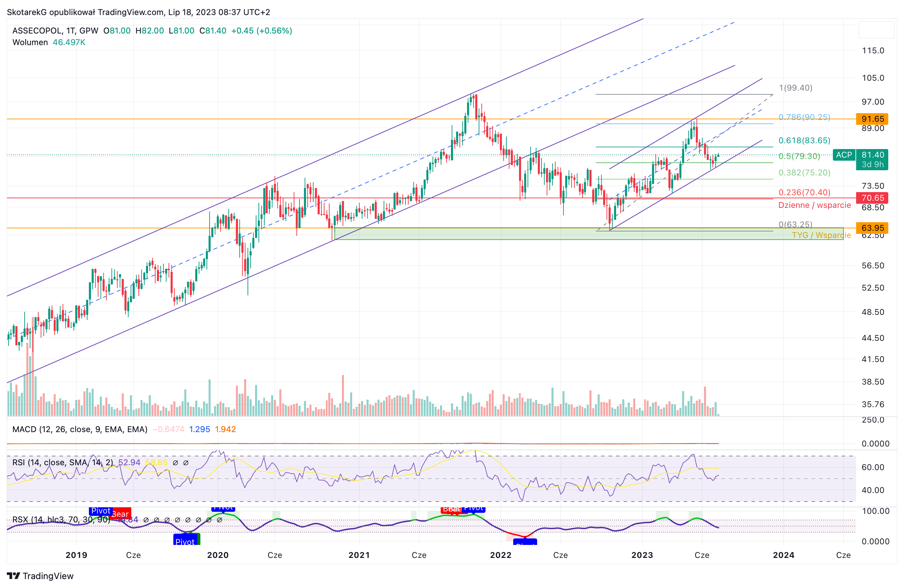The height and width of the screenshot is (588, 904).
Task: Select the low value L81.00
Action: [182, 31]
